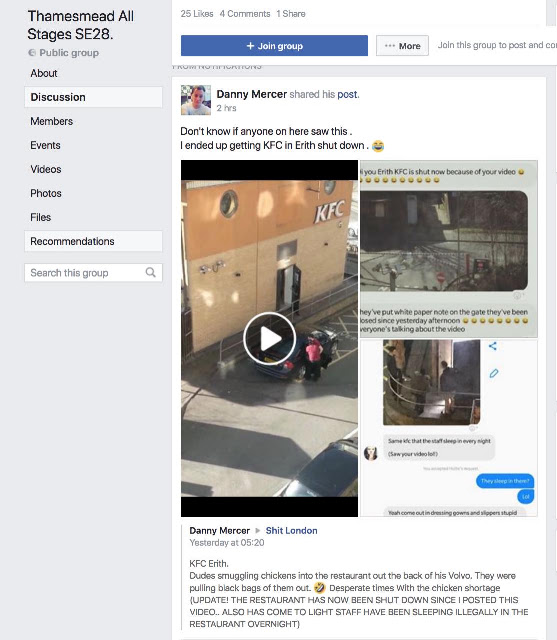
Task: Click the laughing emoji in post text
Action: pyautogui.click(x=378, y=146)
